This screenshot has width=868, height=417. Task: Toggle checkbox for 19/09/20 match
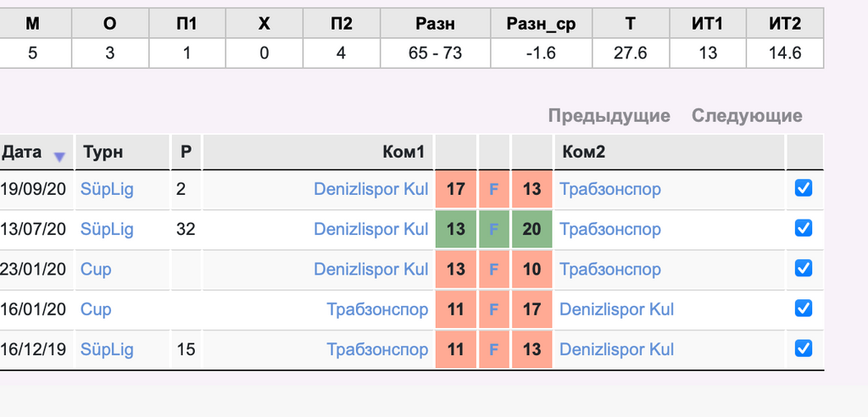point(804,188)
